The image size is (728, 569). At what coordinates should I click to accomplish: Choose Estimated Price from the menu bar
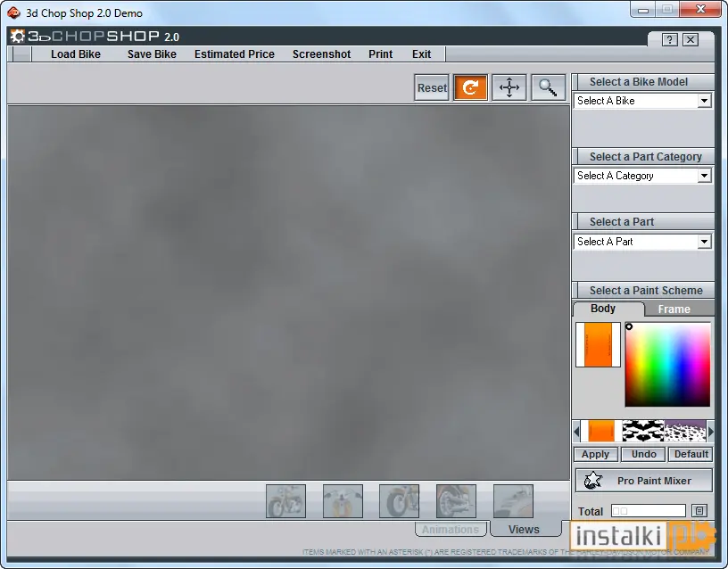pyautogui.click(x=235, y=54)
